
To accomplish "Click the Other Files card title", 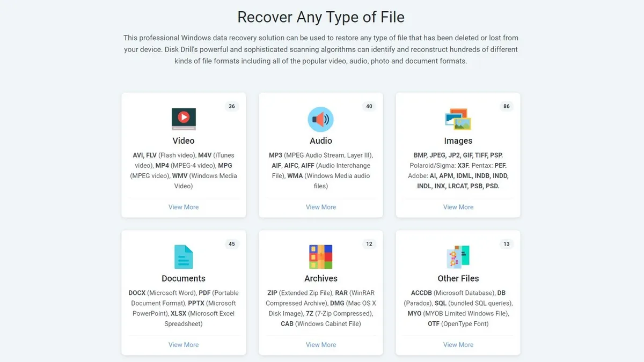I will (x=458, y=278).
